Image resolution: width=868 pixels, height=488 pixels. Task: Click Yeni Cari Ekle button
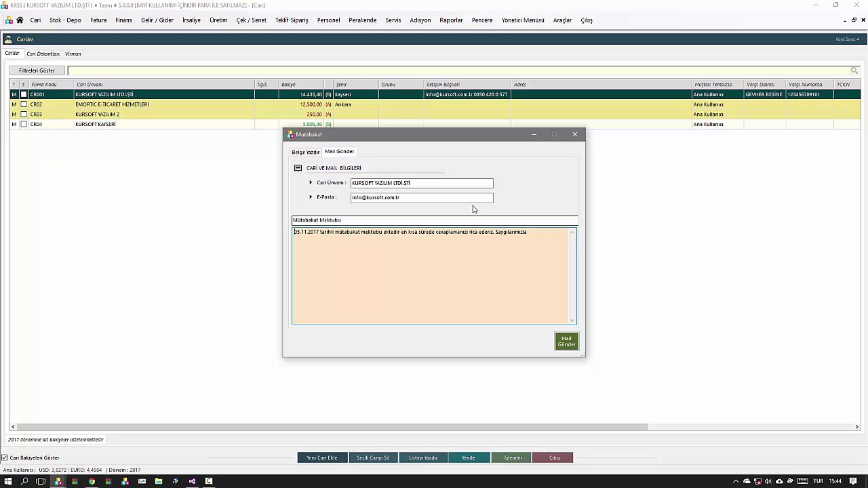tap(322, 457)
